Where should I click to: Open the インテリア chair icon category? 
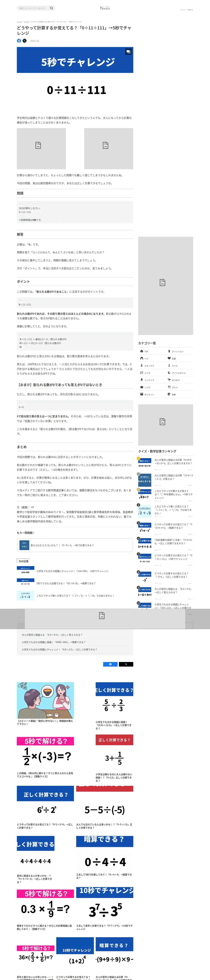point(142,380)
